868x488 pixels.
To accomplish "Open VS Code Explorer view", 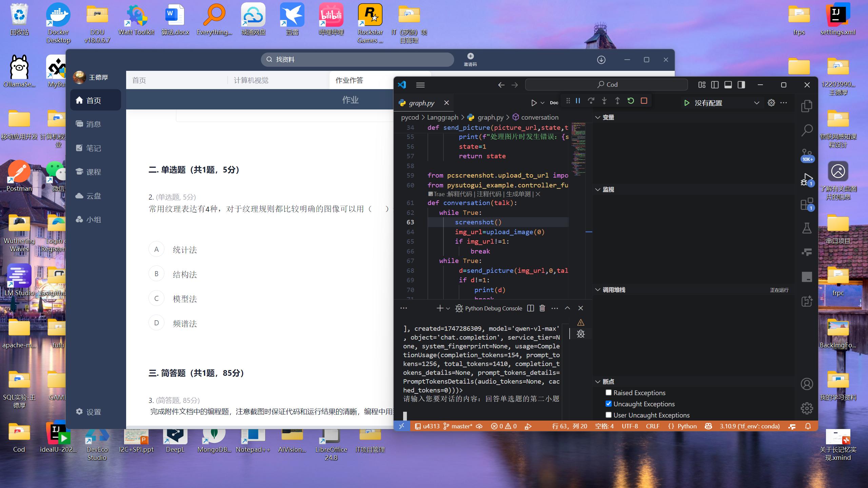I will [x=807, y=106].
